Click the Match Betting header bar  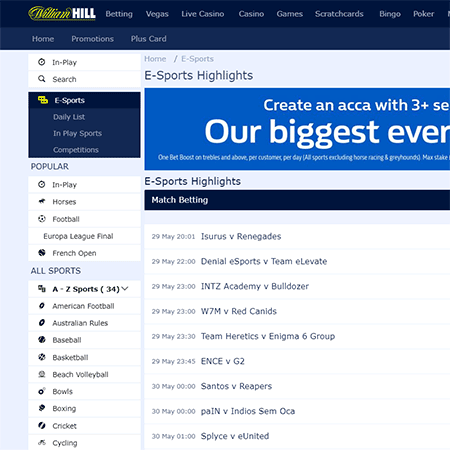[297, 200]
